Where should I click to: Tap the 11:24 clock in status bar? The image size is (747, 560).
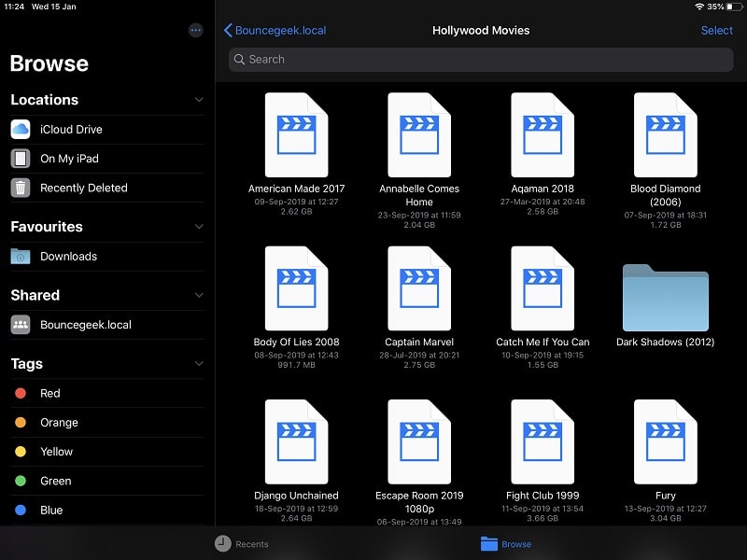coord(14,7)
